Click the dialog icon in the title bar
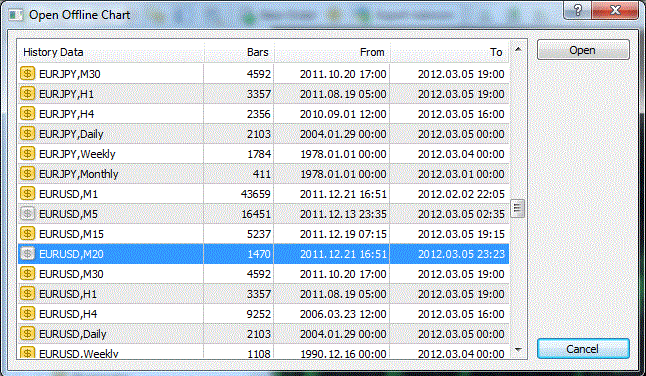646x376 pixels. [16, 15]
